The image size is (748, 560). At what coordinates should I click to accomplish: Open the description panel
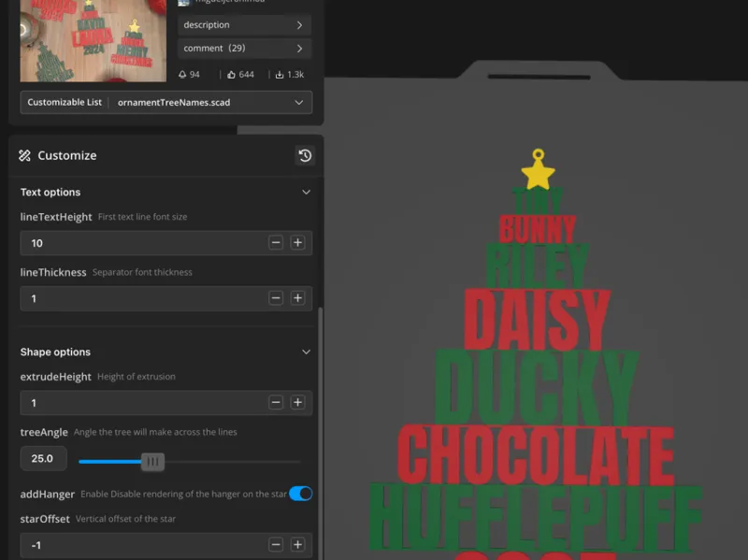(244, 25)
